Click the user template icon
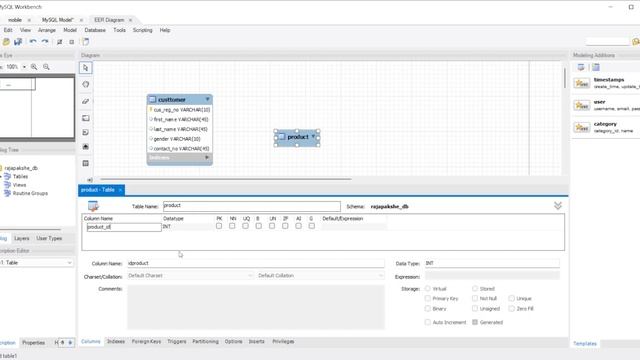 click(x=582, y=105)
